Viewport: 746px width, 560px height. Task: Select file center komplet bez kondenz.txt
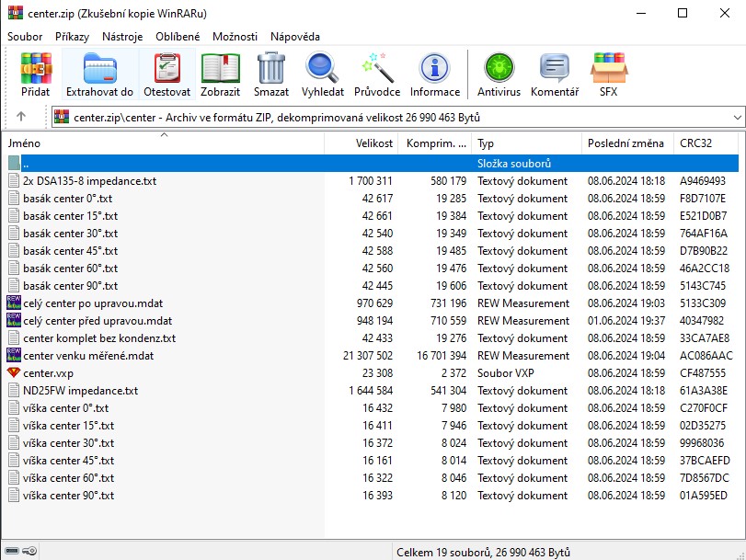coord(99,338)
